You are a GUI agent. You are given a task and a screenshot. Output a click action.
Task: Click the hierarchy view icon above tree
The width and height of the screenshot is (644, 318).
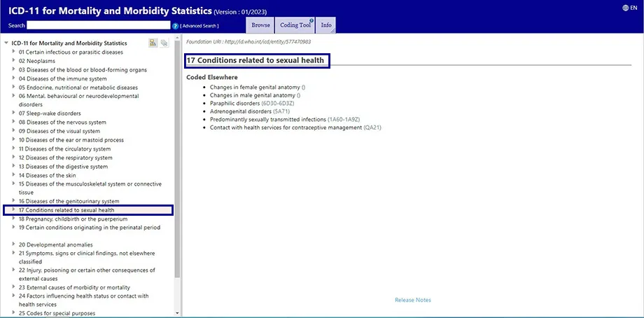tap(153, 43)
